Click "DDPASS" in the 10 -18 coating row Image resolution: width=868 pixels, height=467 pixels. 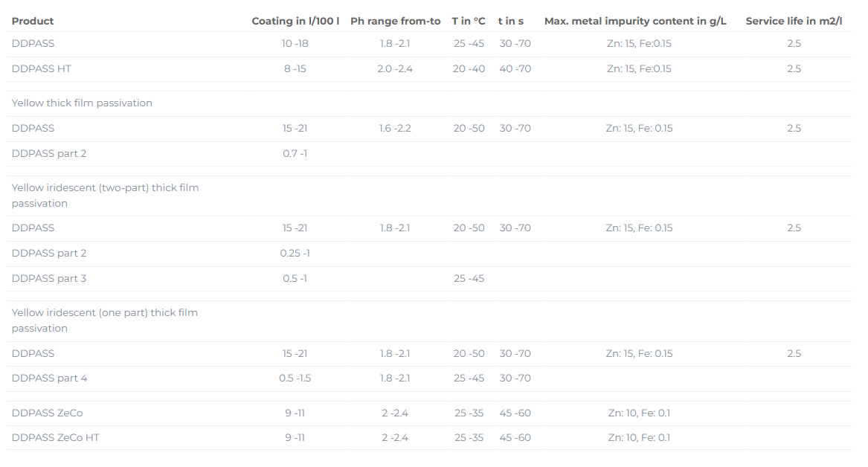[x=33, y=43]
